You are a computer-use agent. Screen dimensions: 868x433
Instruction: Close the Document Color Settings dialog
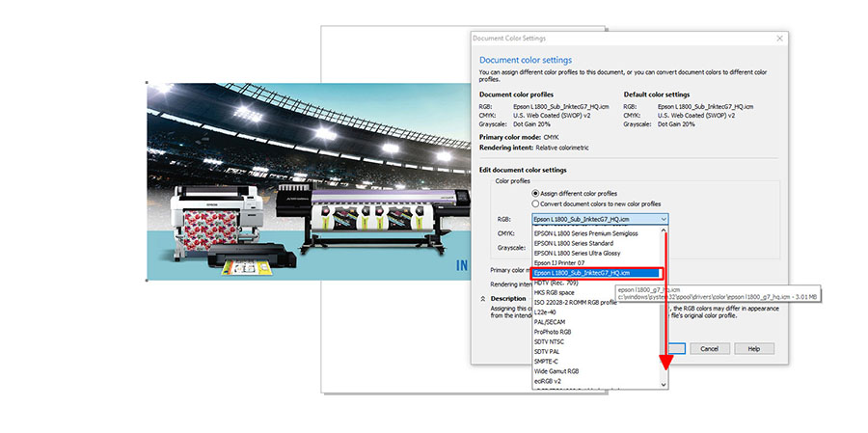(779, 39)
